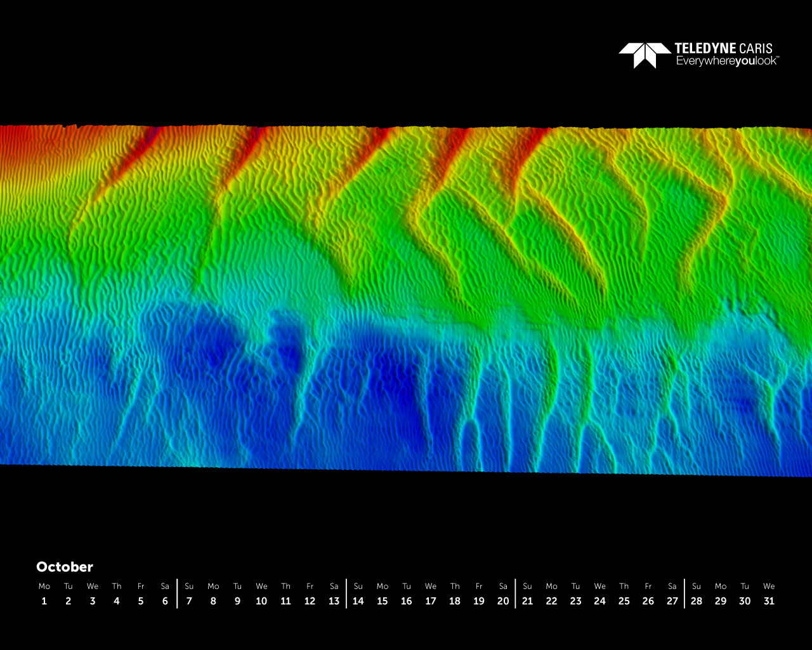Select Saturday 13 in the calendar
Image resolution: width=812 pixels, height=650 pixels.
[x=334, y=601]
